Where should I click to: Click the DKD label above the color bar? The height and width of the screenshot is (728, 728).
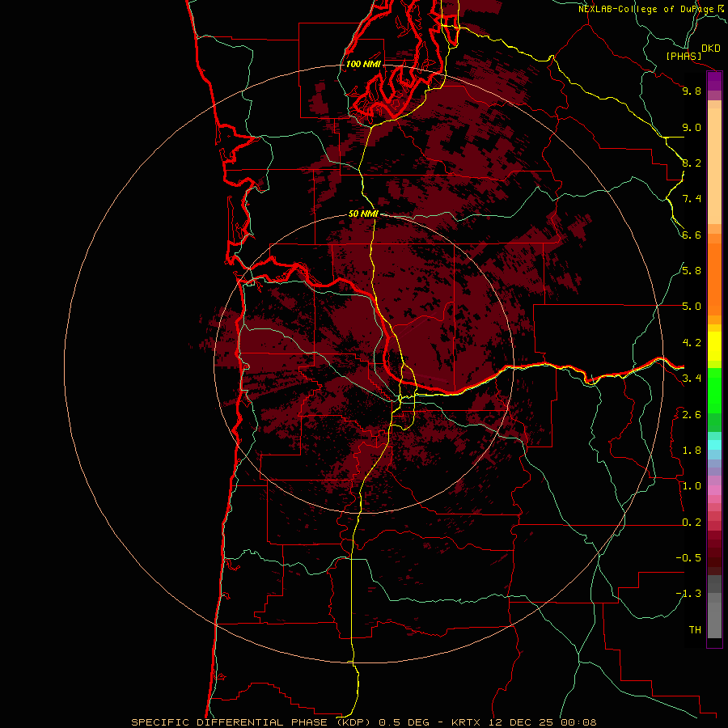[711, 49]
